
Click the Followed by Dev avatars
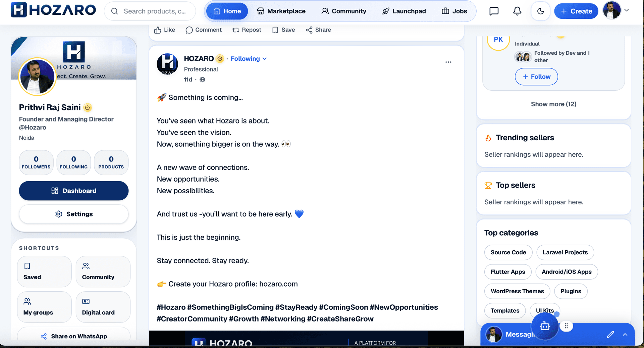pos(523,57)
